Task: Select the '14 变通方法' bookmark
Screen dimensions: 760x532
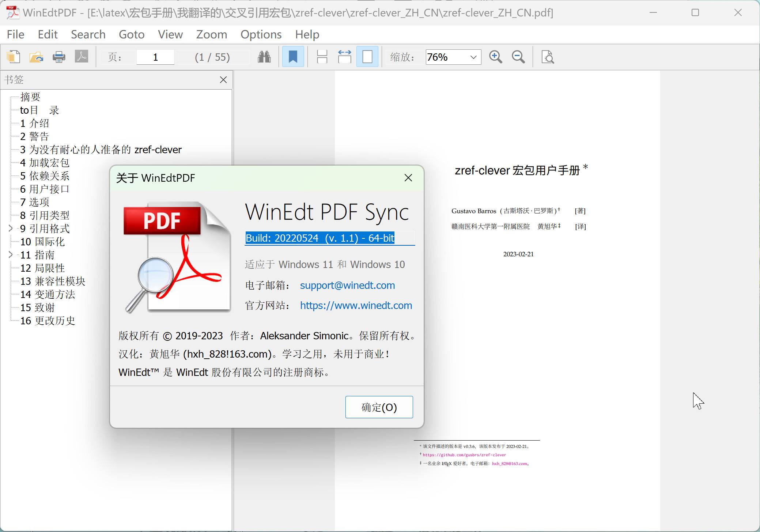Action: point(48,294)
